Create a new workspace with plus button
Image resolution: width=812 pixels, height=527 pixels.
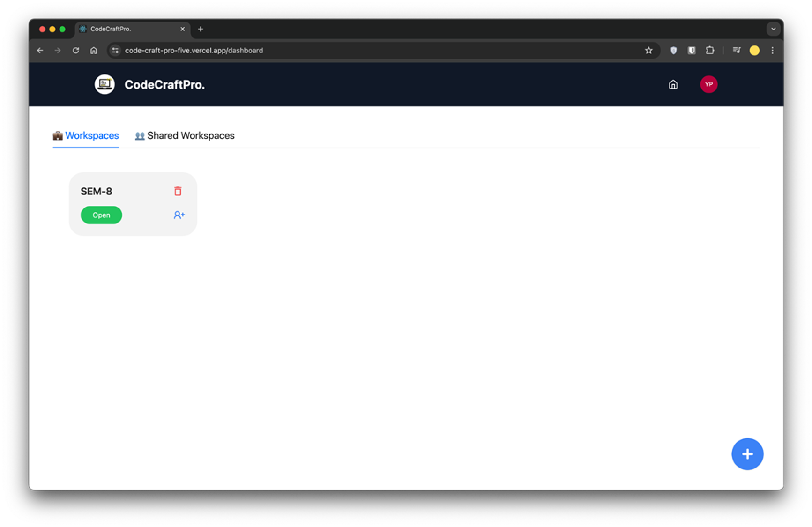747,454
